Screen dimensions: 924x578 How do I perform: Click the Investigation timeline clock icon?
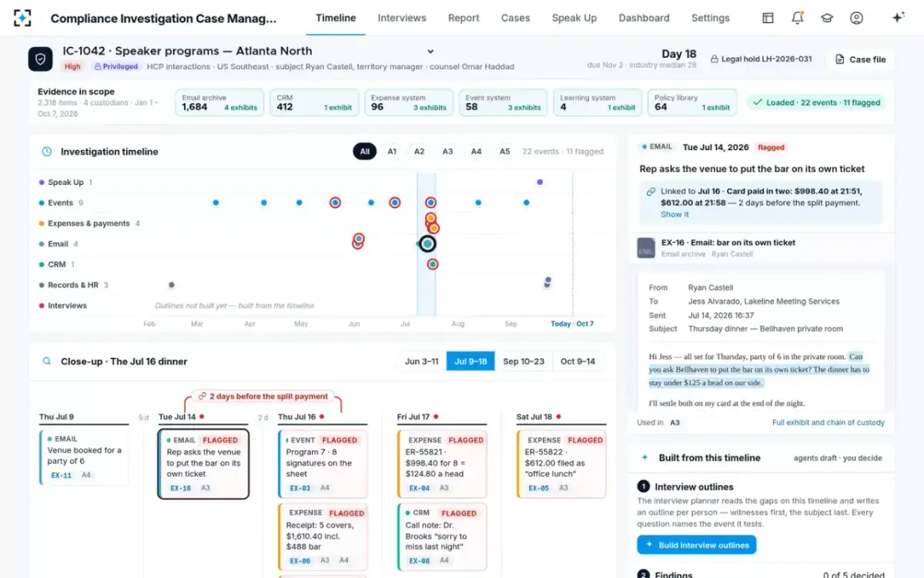click(x=46, y=152)
